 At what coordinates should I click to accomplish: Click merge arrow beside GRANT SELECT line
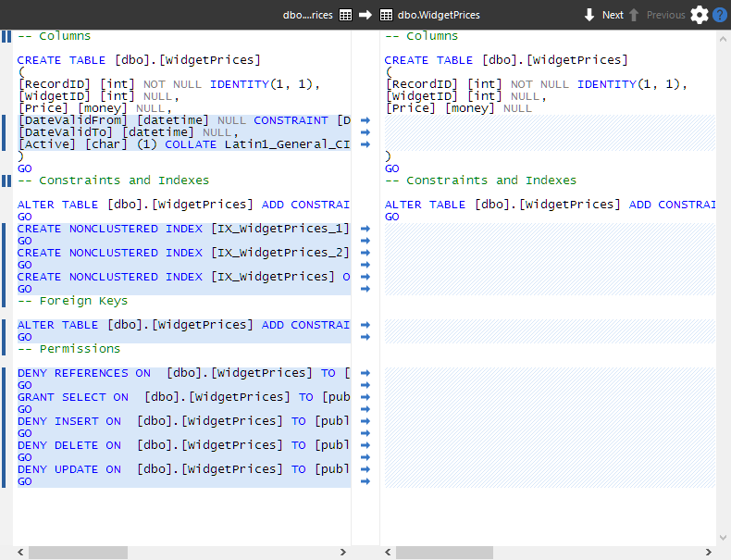point(365,397)
